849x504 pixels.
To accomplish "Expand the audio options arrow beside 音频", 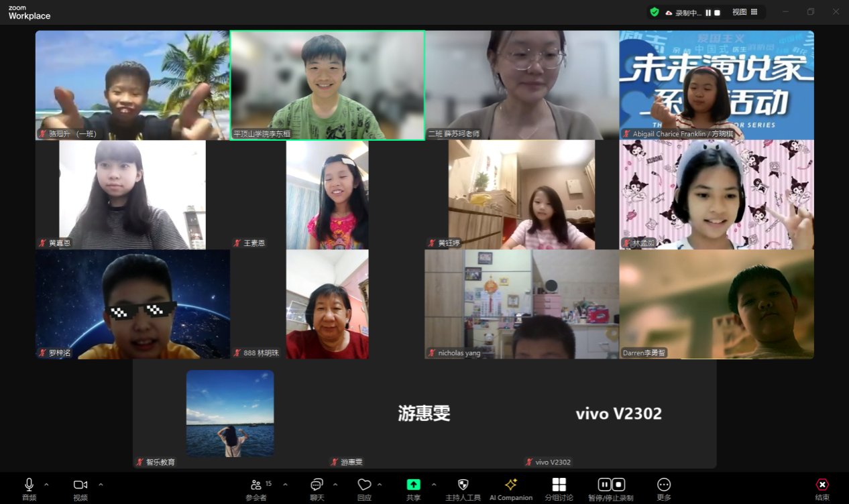I will point(46,485).
